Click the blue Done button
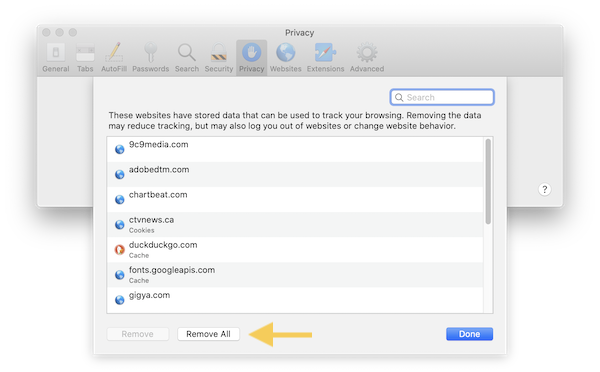This screenshot has height=372, width=600. pos(469,334)
